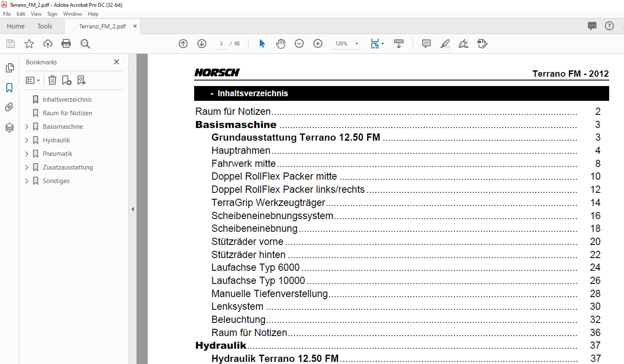Viewport: 624px width, 364px height.
Task: Toggle the Bookmarks navigation pane button
Action: [x=9, y=88]
